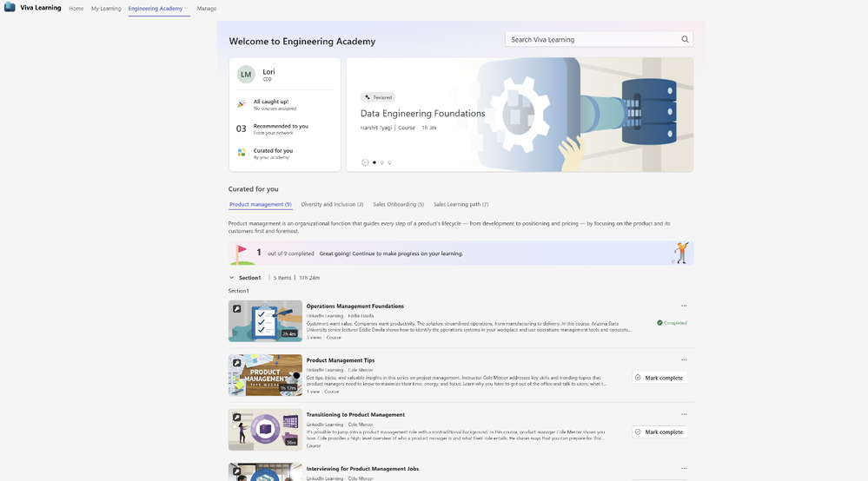The width and height of the screenshot is (868, 481).
Task: Click the Curated for you colored icon
Action: 242,153
